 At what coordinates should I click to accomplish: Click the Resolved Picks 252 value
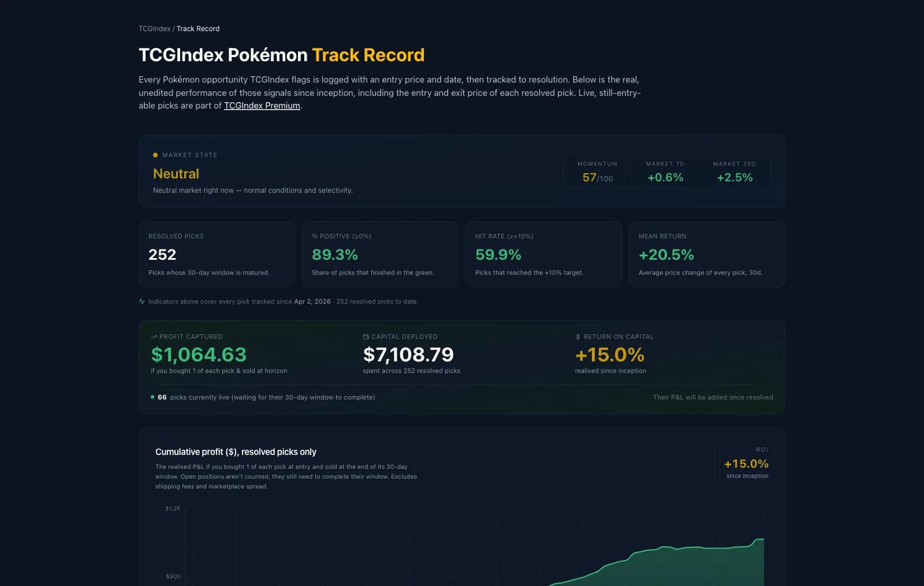click(162, 255)
